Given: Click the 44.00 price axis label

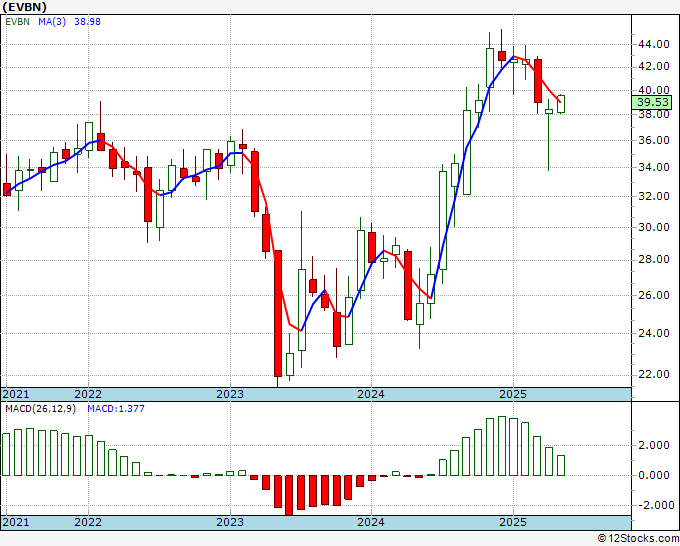Looking at the screenshot, I should click(x=654, y=44).
